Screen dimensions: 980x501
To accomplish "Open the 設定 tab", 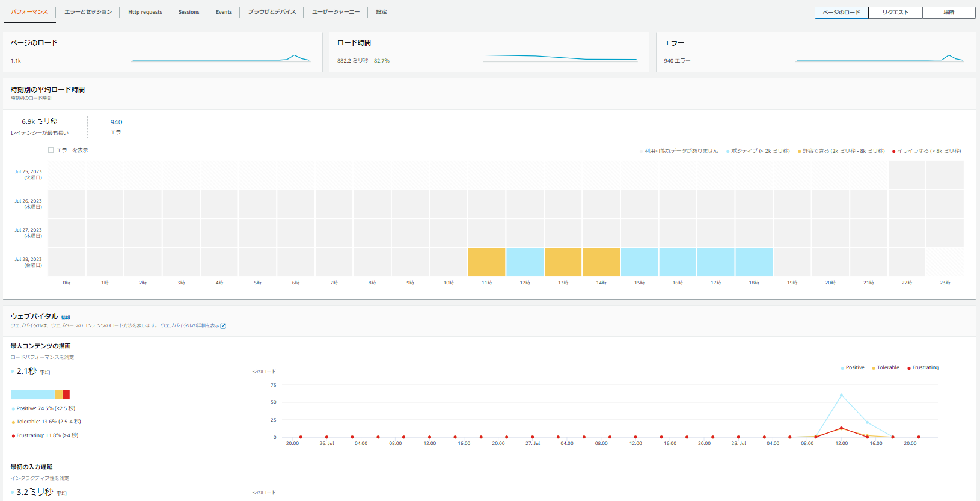I will (x=381, y=12).
